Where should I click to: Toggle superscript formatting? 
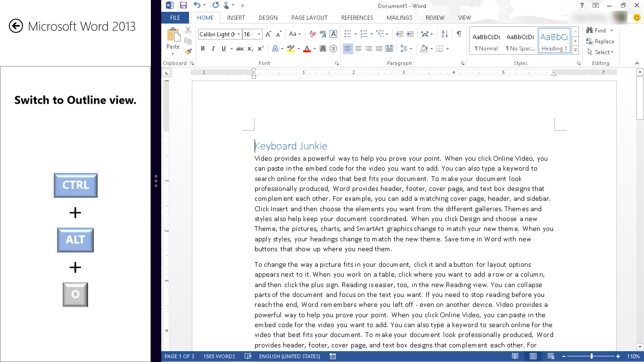(261, 49)
